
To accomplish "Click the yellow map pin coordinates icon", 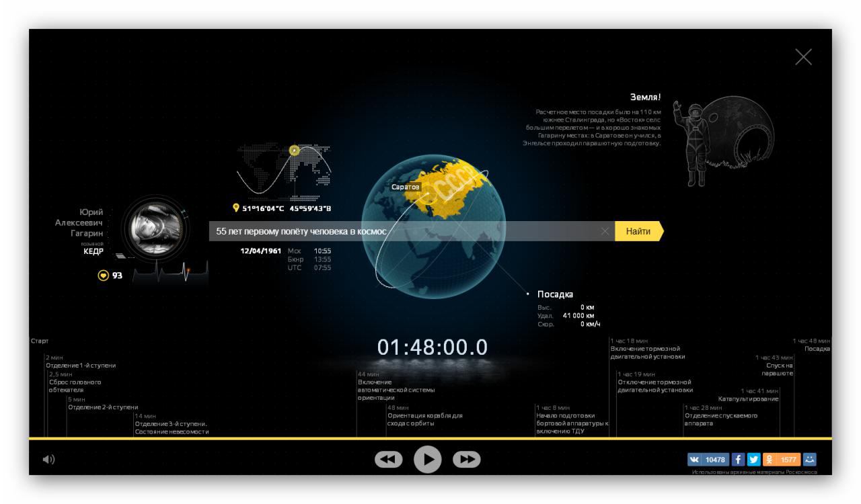I will [235, 208].
